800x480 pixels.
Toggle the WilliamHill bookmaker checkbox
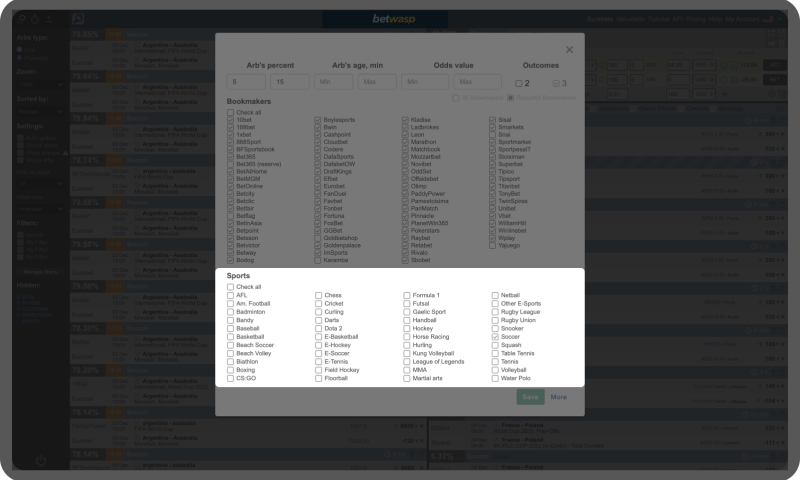coord(492,223)
